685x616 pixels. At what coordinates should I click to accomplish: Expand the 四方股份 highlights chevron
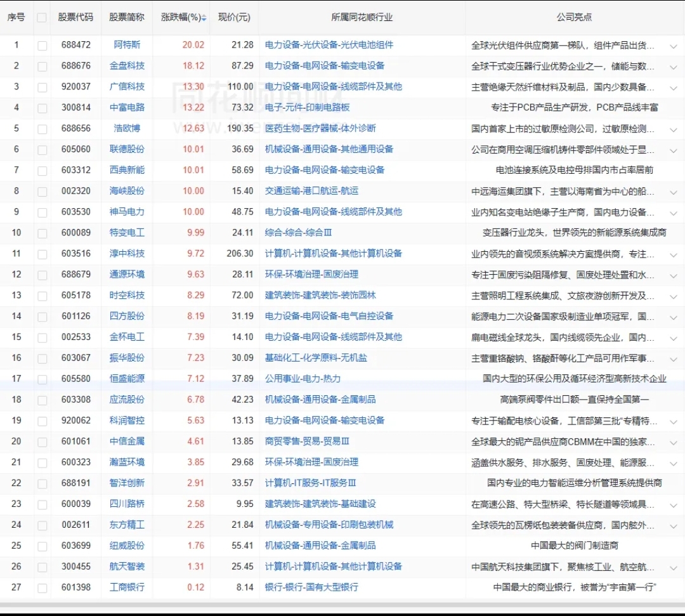tap(673, 317)
